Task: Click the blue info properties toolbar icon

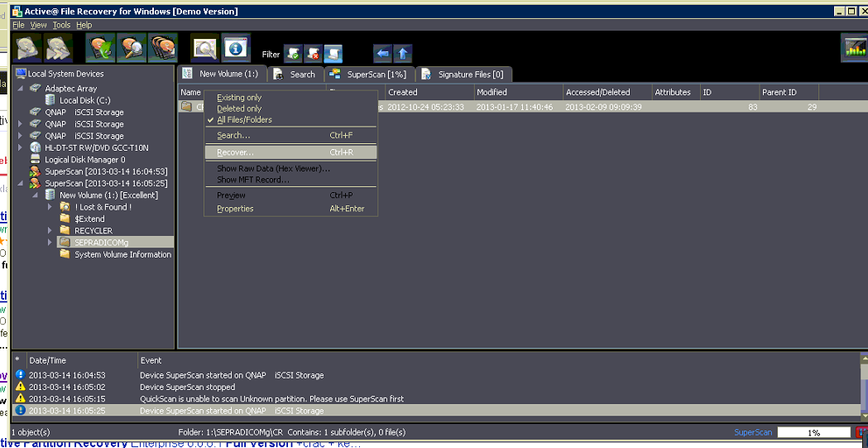Action: (x=236, y=48)
